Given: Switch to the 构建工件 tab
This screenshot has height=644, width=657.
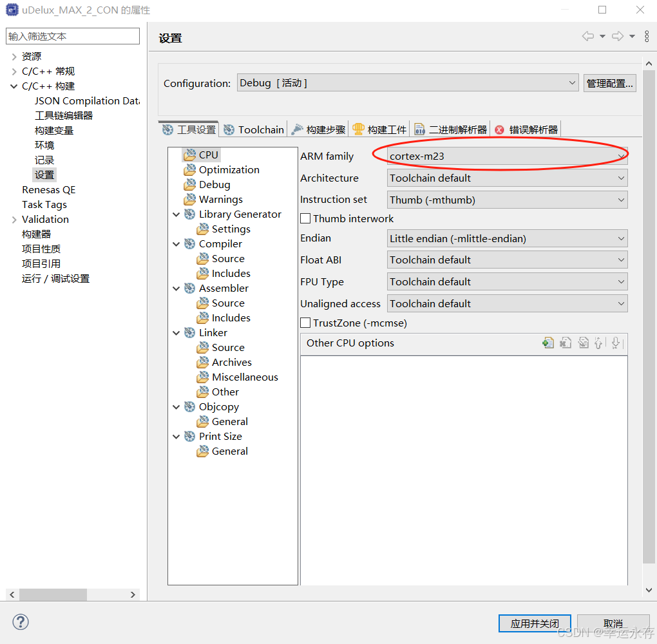Looking at the screenshot, I should pyautogui.click(x=379, y=129).
